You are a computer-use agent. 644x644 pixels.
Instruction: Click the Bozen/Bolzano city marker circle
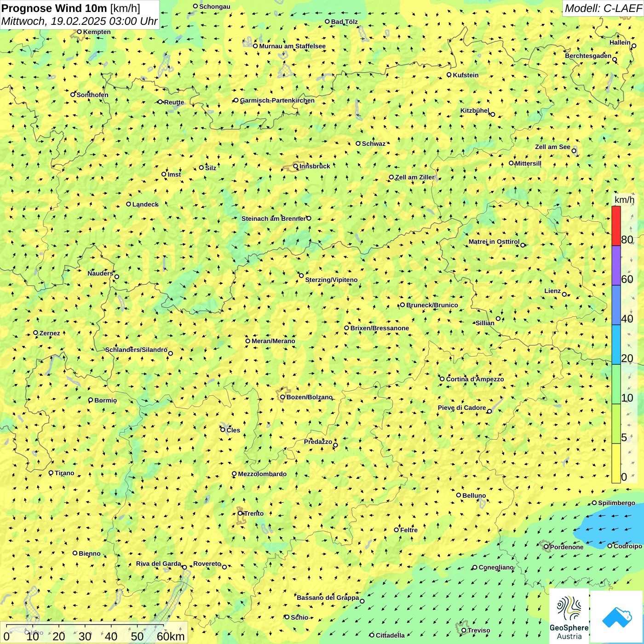click(x=282, y=397)
